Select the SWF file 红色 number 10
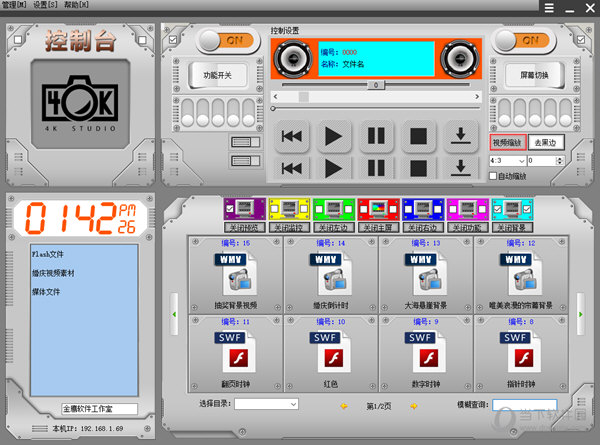 [x=331, y=353]
